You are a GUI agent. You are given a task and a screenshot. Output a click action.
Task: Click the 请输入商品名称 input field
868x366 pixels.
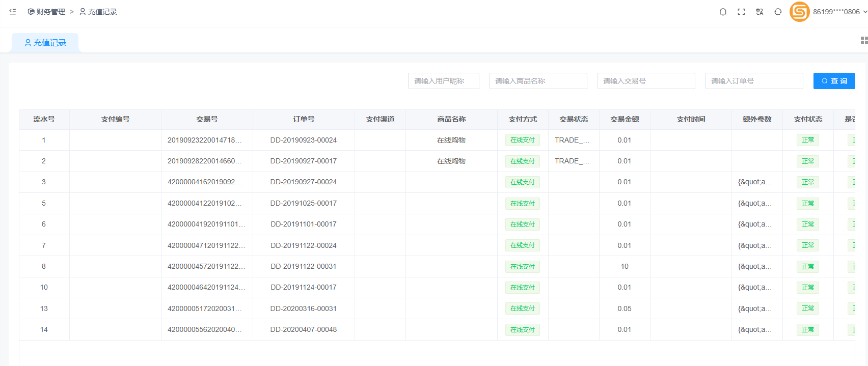[x=538, y=81]
